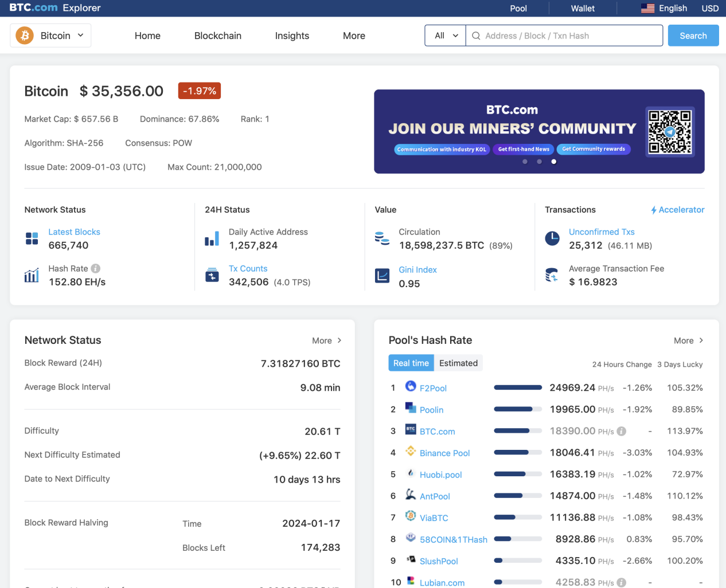Screen dimensions: 726x588
Task: Click the Hash Rate chart icon
Action: click(x=32, y=275)
